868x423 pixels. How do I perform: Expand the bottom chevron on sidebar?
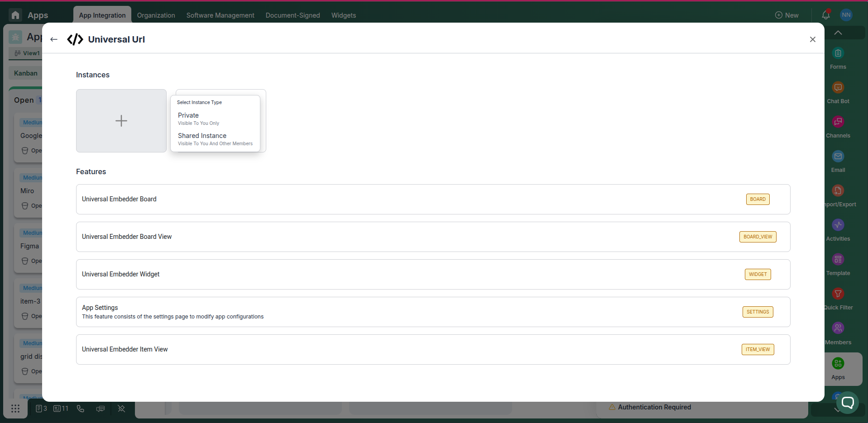pos(836,410)
